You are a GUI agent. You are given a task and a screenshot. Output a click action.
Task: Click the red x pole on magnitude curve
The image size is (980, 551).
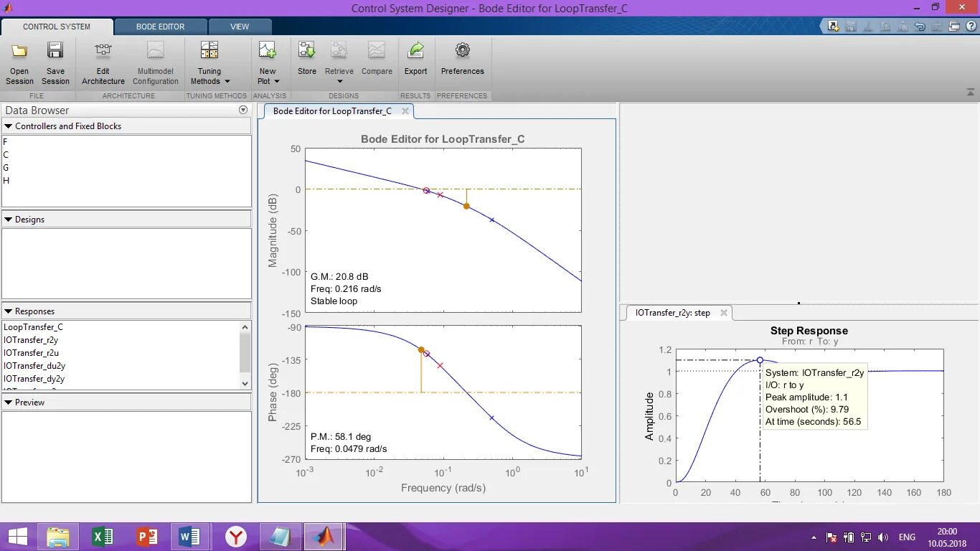[440, 194]
